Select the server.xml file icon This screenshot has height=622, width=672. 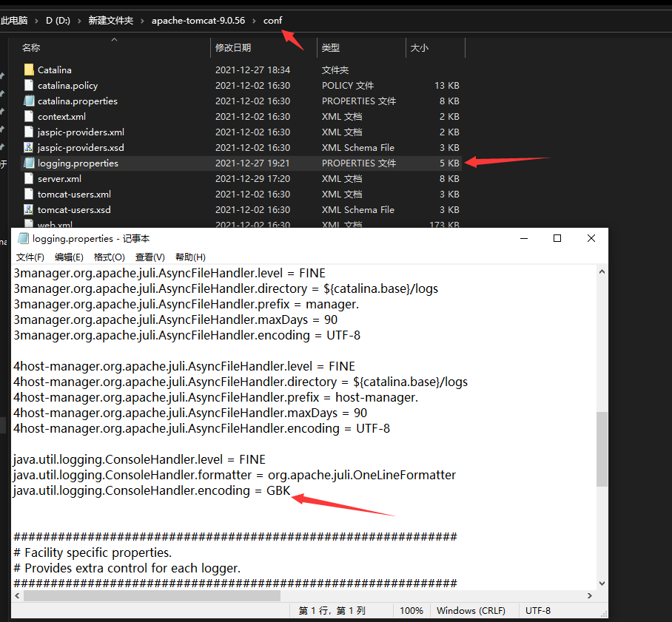pos(27,178)
